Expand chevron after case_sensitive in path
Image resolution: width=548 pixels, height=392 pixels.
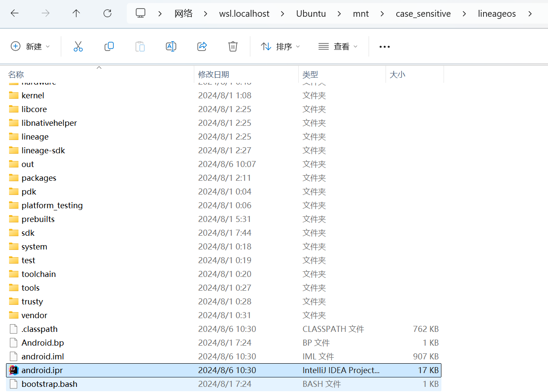tap(464, 13)
